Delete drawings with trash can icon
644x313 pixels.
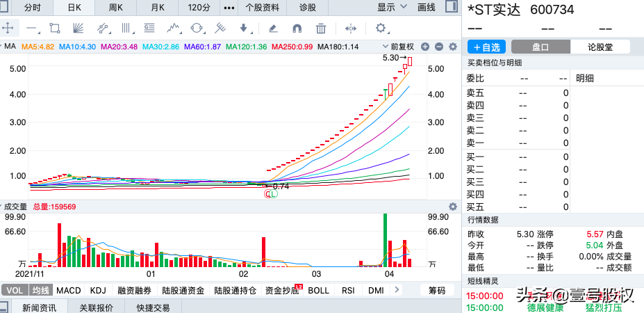320,29
